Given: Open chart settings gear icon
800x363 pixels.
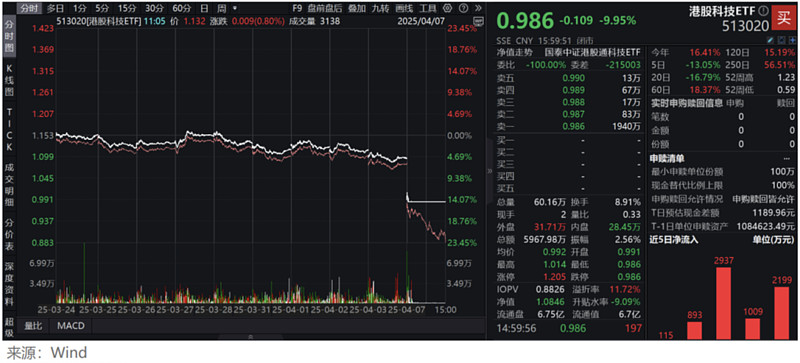Looking at the screenshot, I should coord(447,8).
